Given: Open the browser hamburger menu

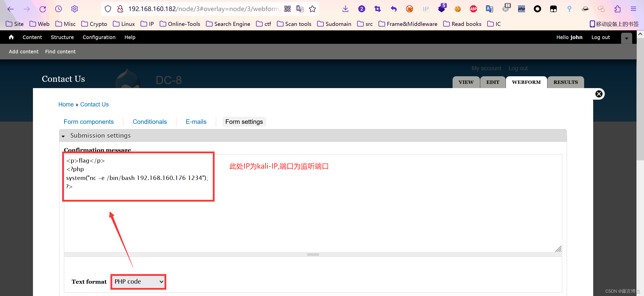Looking at the screenshot, I should click(x=633, y=9).
